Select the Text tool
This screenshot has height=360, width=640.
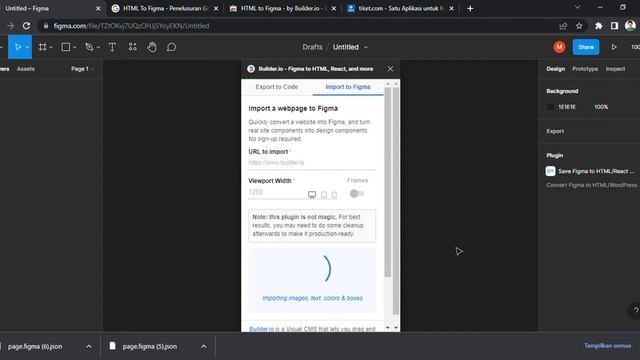(112, 47)
